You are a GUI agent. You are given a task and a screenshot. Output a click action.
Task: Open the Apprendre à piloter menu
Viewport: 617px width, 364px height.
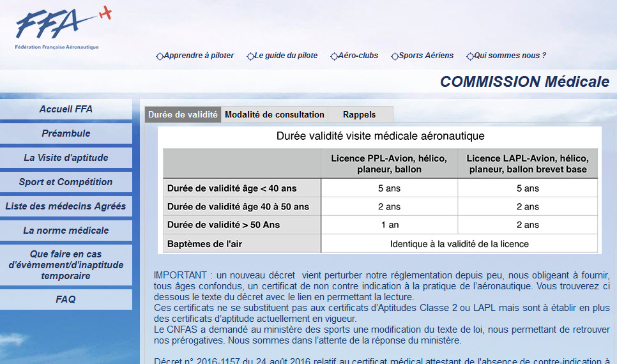click(x=199, y=56)
